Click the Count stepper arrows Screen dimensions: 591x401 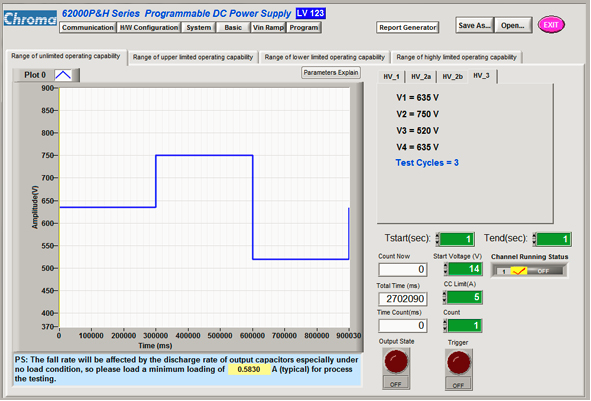coord(445,325)
